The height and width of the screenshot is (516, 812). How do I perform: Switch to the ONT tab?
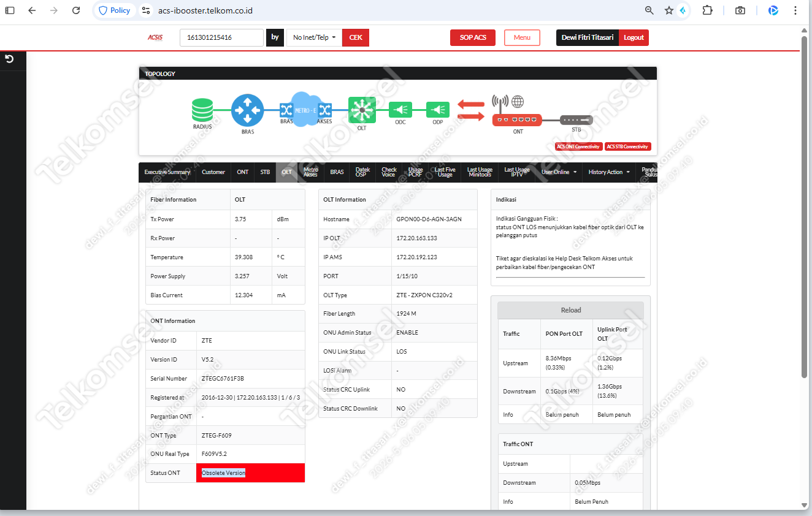(x=243, y=172)
